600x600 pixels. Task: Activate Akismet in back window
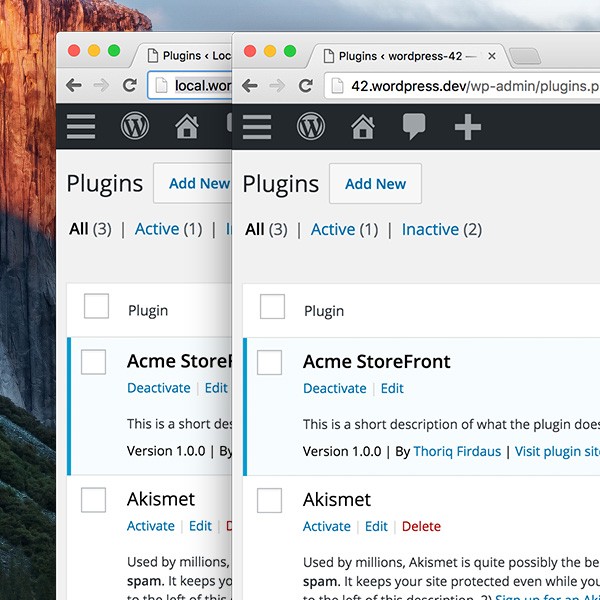tap(150, 526)
